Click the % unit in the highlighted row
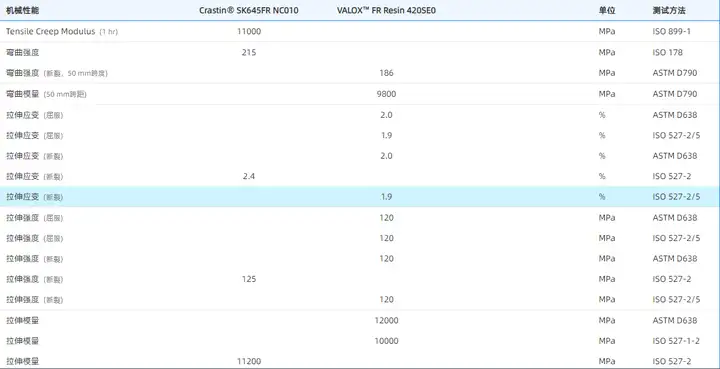Image resolution: width=720 pixels, height=369 pixels. point(602,197)
